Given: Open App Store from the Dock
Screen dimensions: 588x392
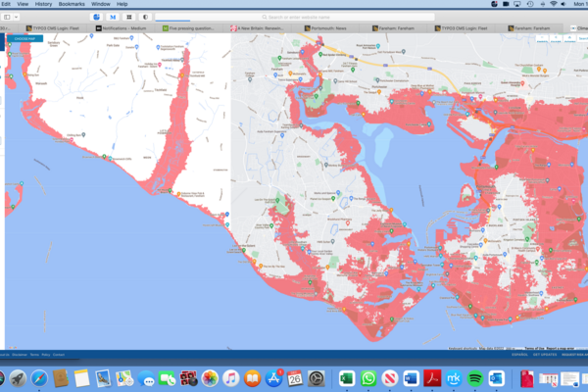Looking at the screenshot, I should [274, 378].
